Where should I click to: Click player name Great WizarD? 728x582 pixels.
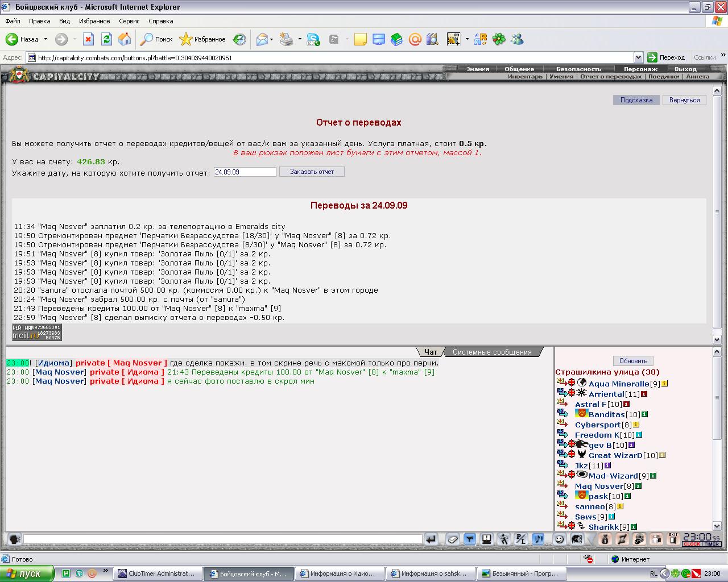coord(615,455)
